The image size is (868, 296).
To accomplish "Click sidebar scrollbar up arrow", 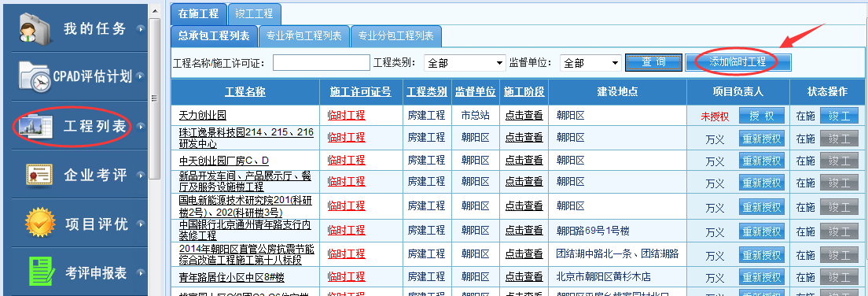I will pyautogui.click(x=154, y=10).
